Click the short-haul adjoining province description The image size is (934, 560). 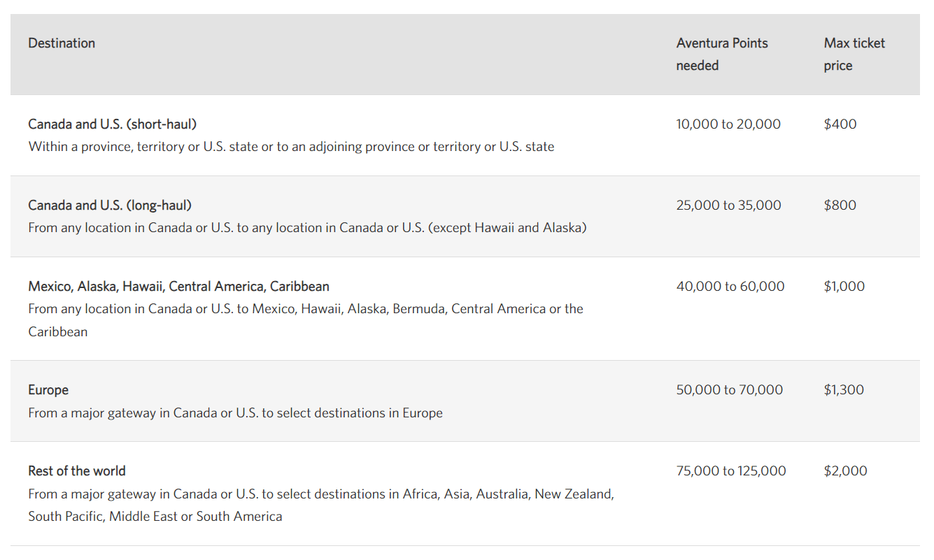[x=291, y=147]
